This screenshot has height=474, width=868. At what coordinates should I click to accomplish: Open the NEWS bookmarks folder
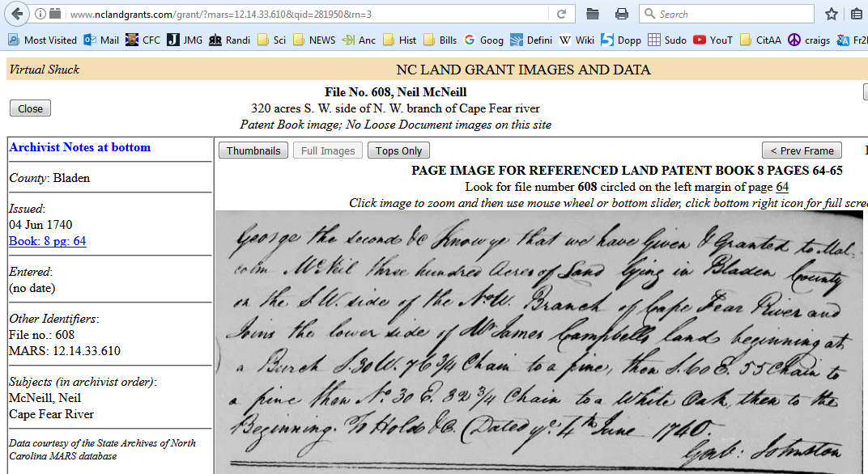point(314,40)
